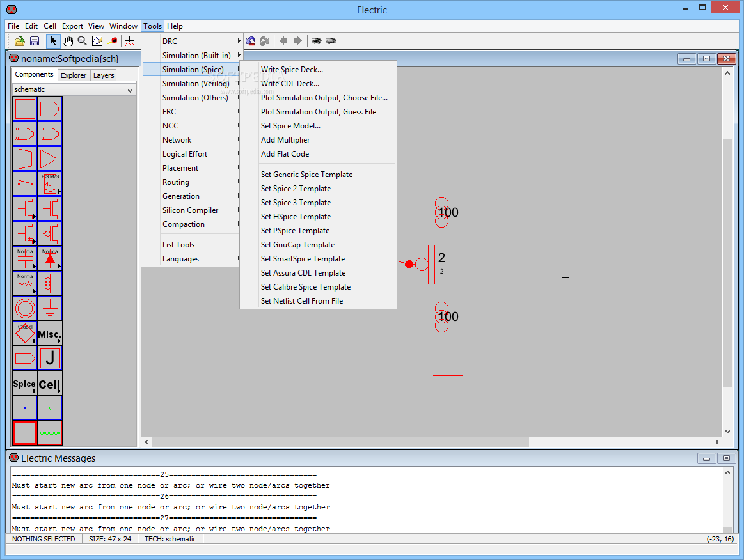Open the schematic technology dropdown

pos(74,89)
